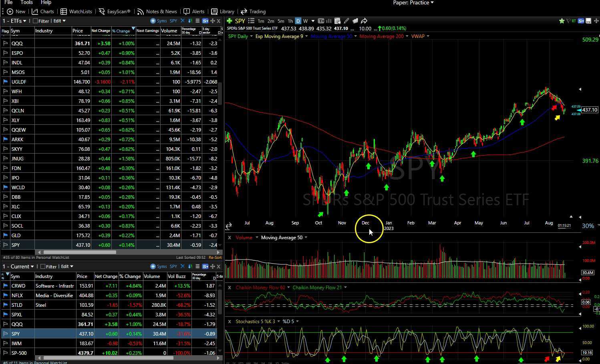The height and width of the screenshot is (364, 600).
Task: Toggle the flag for ARKK row
Action: click(x=5, y=139)
